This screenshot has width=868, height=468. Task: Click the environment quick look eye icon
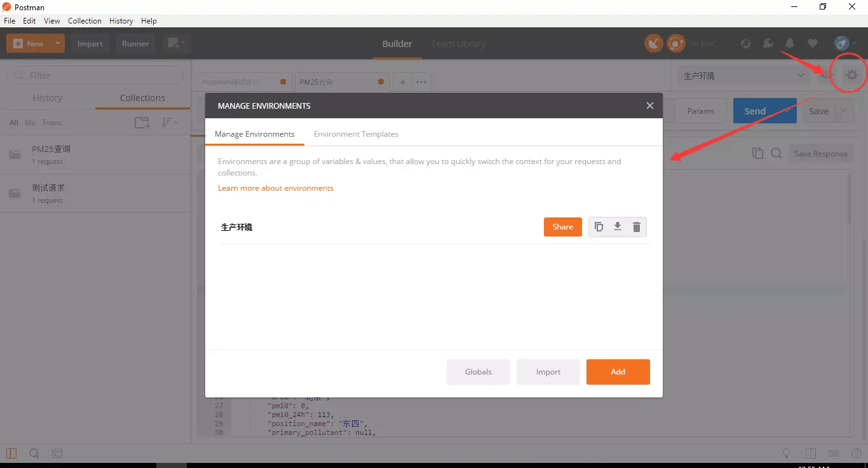pyautogui.click(x=826, y=75)
